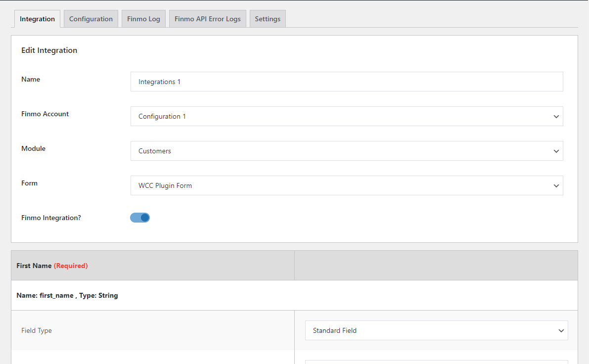Open the Configuration tab

91,19
